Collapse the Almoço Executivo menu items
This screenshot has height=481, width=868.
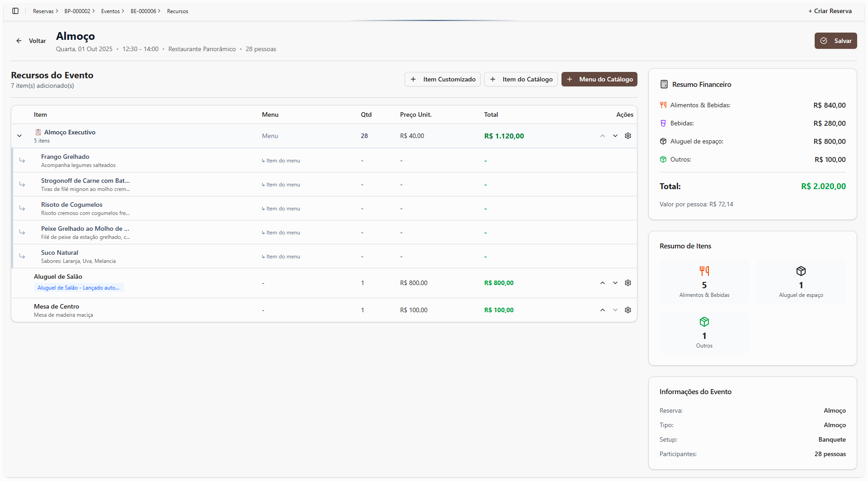click(x=19, y=135)
